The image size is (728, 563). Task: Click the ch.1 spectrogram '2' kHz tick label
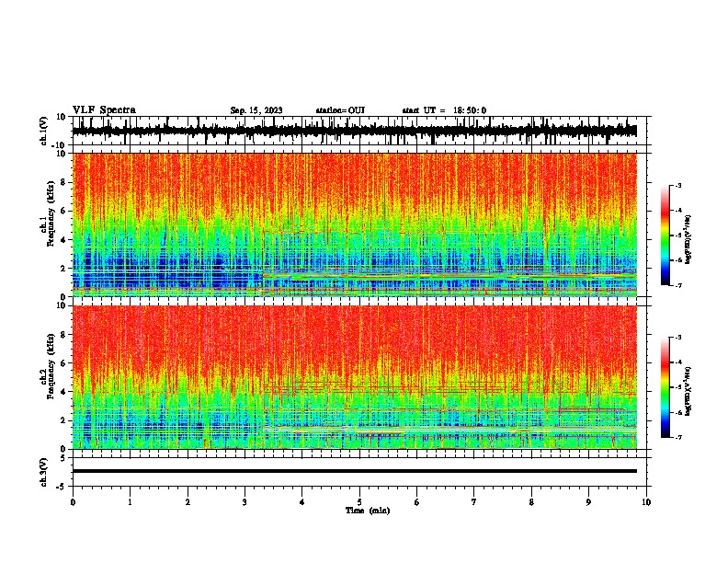coord(63,269)
